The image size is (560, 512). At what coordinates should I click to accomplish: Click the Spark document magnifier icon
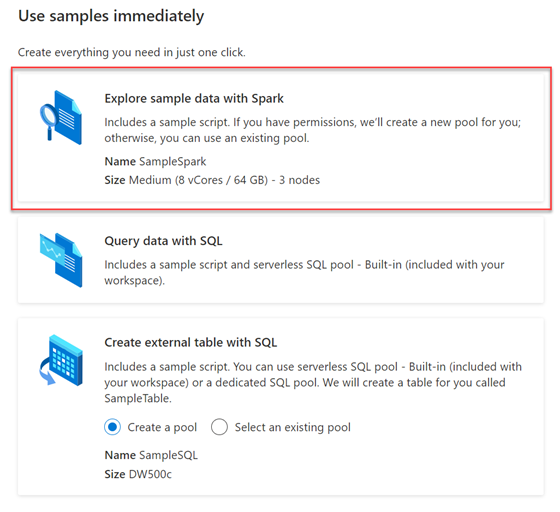tap(61, 117)
